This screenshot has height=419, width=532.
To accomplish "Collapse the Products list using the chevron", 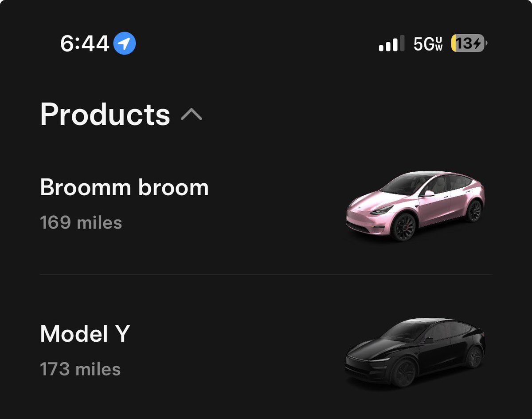I will point(192,115).
